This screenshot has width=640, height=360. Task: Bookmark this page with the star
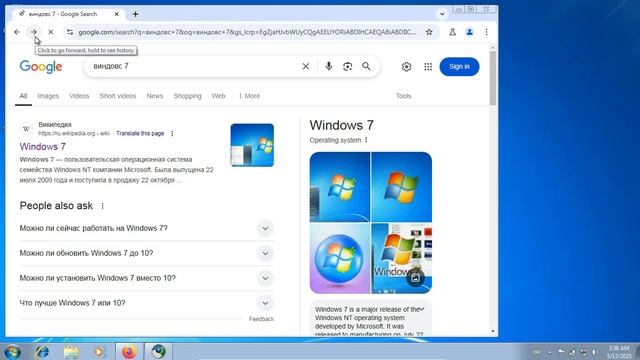point(429,32)
